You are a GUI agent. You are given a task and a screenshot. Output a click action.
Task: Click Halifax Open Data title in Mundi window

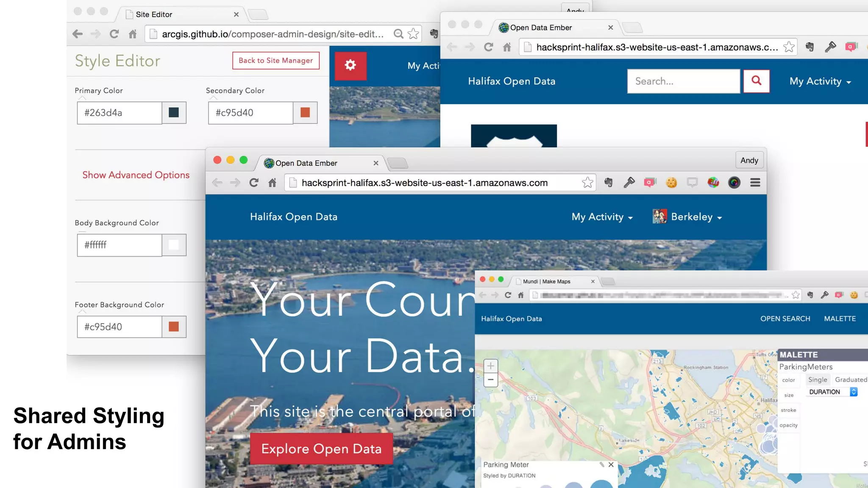click(511, 319)
